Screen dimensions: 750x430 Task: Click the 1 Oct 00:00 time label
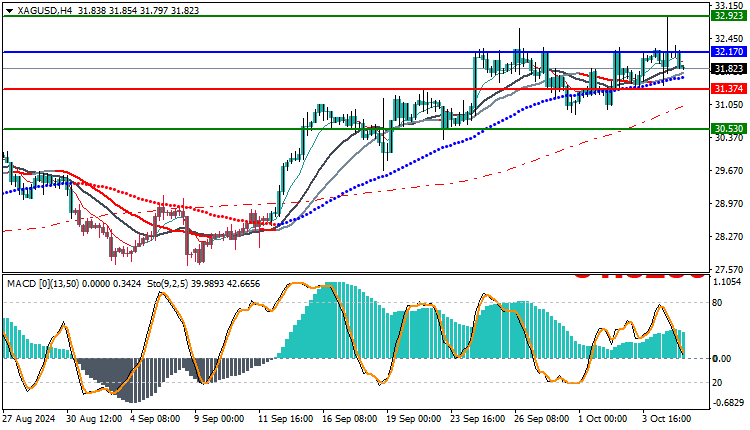[x=602, y=419]
